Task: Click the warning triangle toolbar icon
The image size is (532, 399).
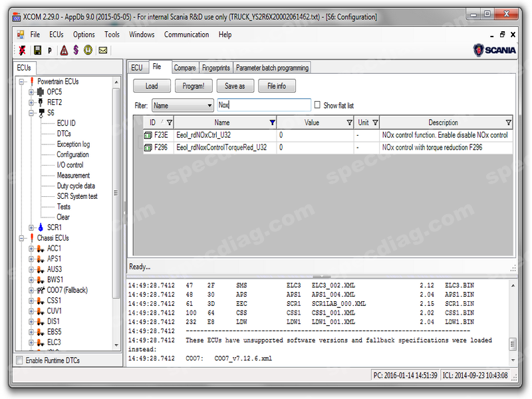Action: click(64, 50)
